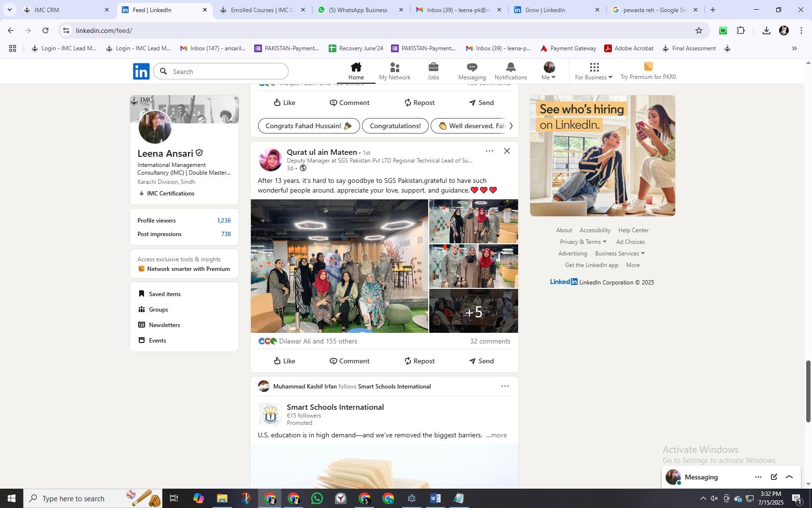
Task: Like the Fahad Hussain congratulations post
Action: pos(285,103)
